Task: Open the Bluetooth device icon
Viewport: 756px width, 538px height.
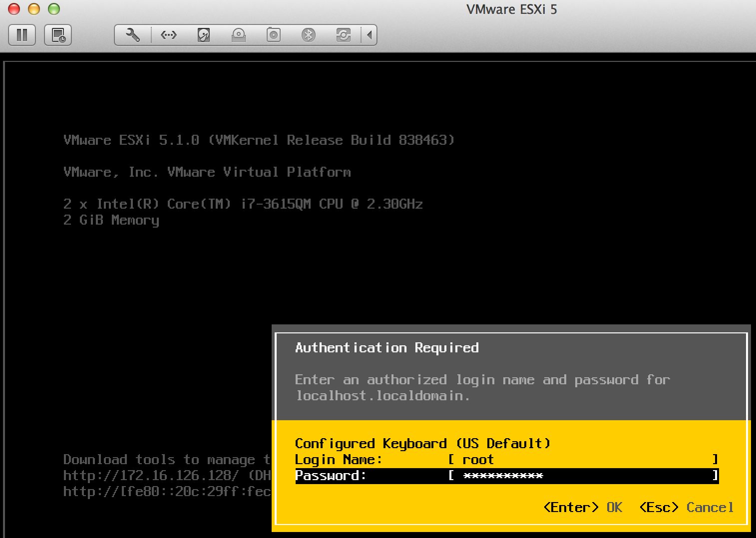Action: (309, 35)
